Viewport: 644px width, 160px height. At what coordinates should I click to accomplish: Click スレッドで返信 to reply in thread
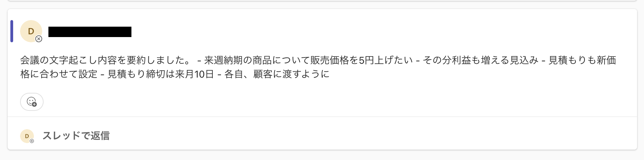coord(76,136)
